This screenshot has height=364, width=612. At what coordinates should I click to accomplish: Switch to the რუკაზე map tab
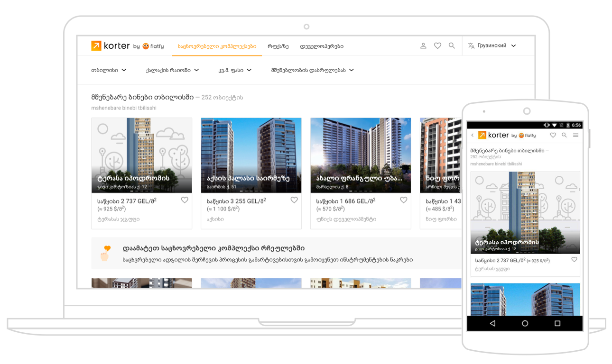click(x=278, y=46)
